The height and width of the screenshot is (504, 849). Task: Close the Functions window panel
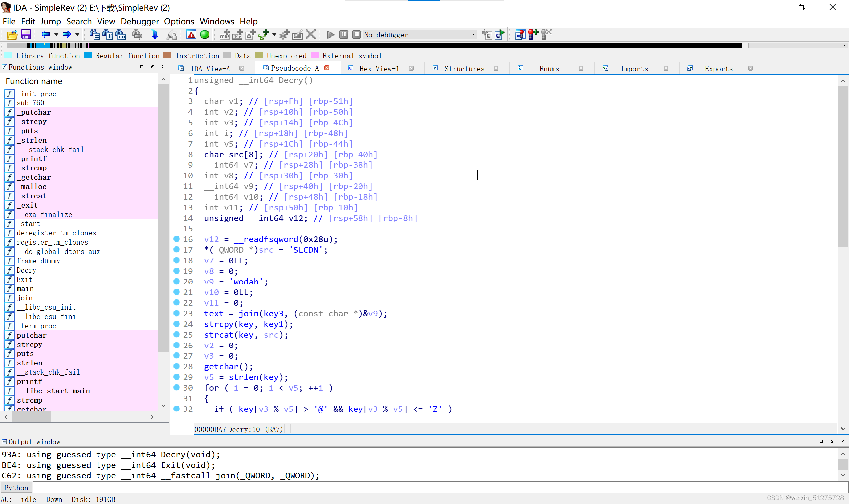pos(163,67)
